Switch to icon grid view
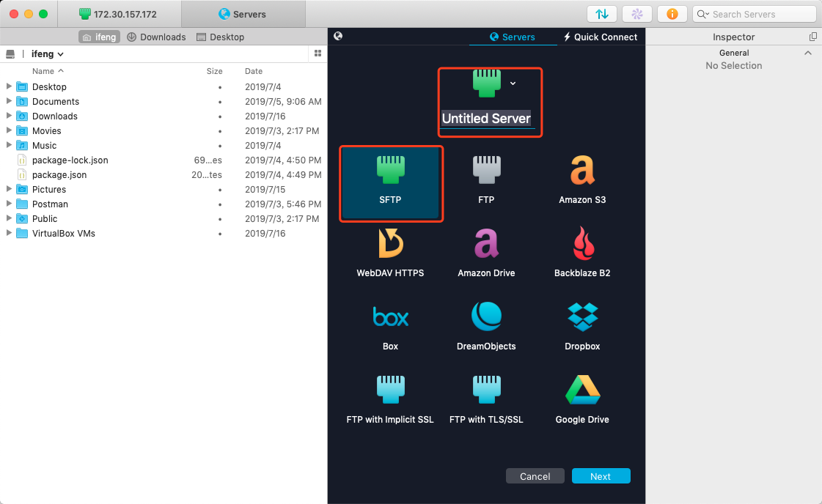This screenshot has height=504, width=822. tap(318, 53)
